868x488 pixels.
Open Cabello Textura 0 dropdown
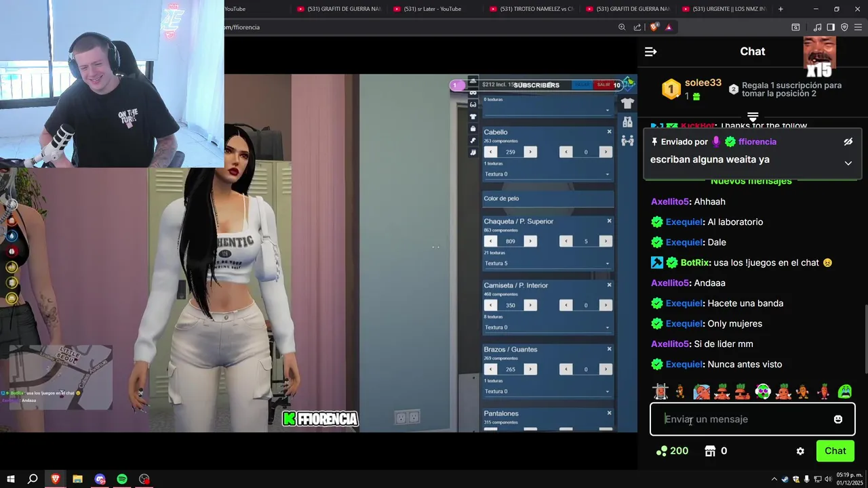pos(547,174)
